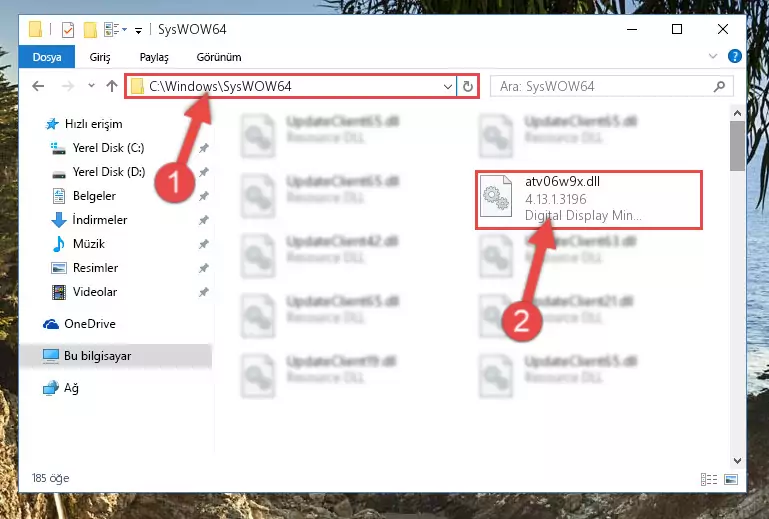This screenshot has height=519, width=769.
Task: Select the atv06w9x.dll file
Action: 589,199
